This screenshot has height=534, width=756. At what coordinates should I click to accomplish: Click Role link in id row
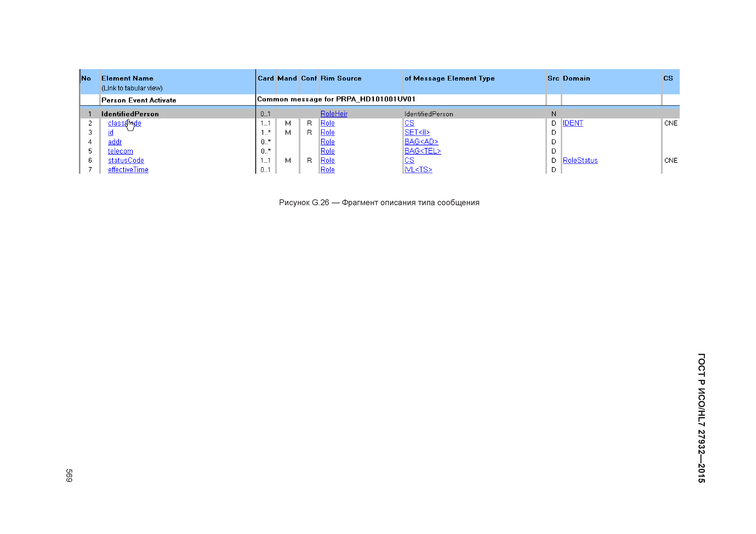pyautogui.click(x=328, y=132)
